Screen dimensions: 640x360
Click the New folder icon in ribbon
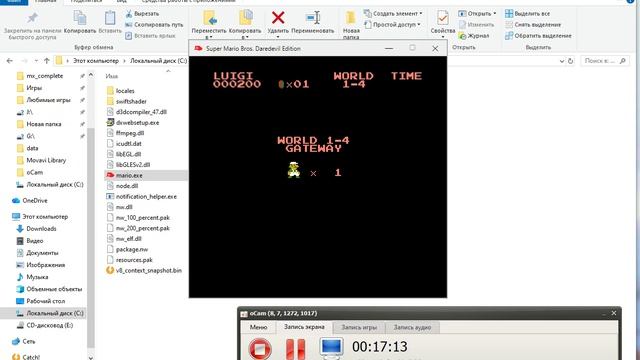[351, 18]
